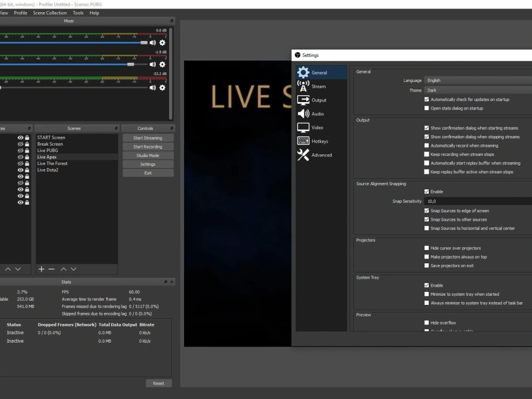Remove selected scene with minus icon
Viewport: 532px width, 399px height.
click(52, 269)
